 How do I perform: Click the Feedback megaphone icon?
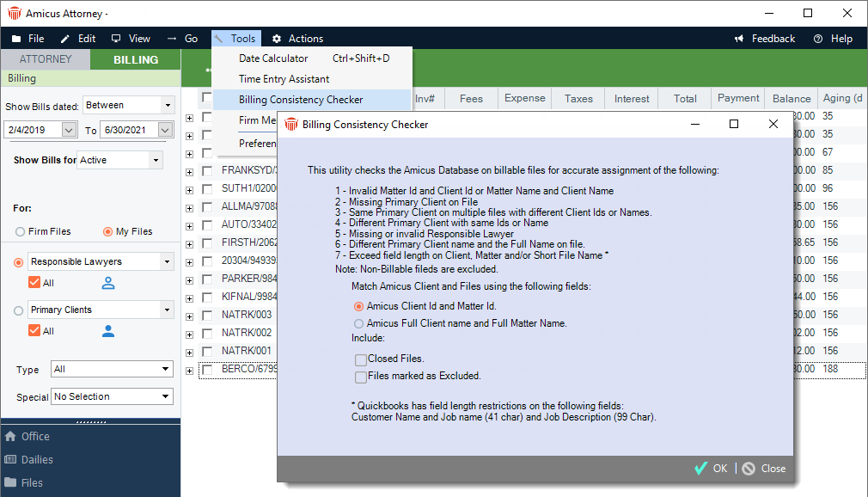[739, 39]
